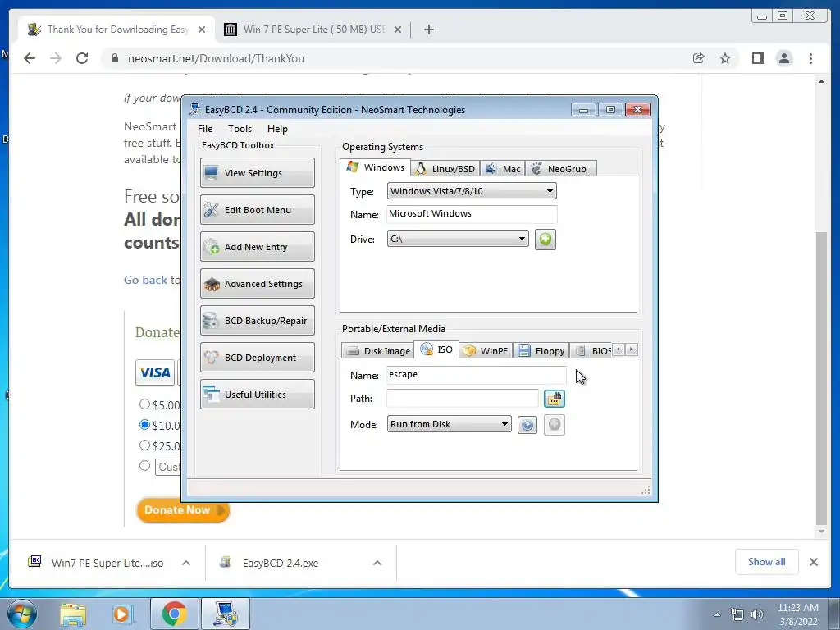Expand options for Win7 PE Super Lite download
Image resolution: width=840 pixels, height=630 pixels.
186,563
